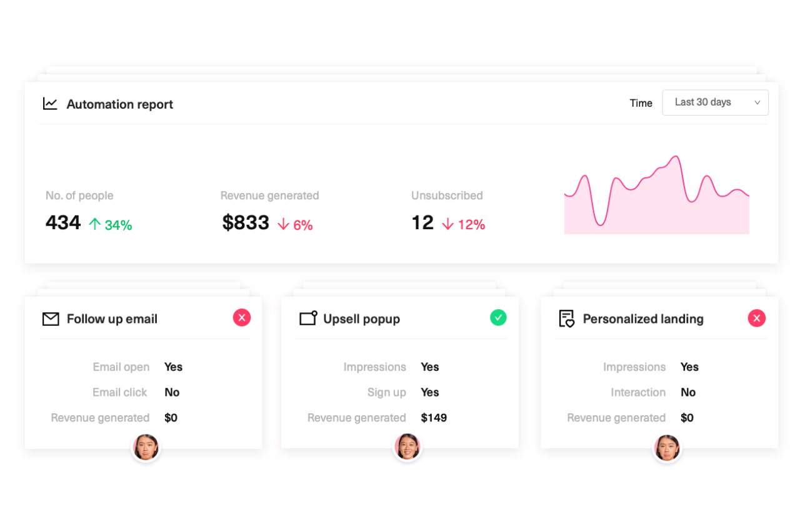Screen dimensions: 800x532
Task: Click red down arrow beside 6%
Action: point(283,224)
